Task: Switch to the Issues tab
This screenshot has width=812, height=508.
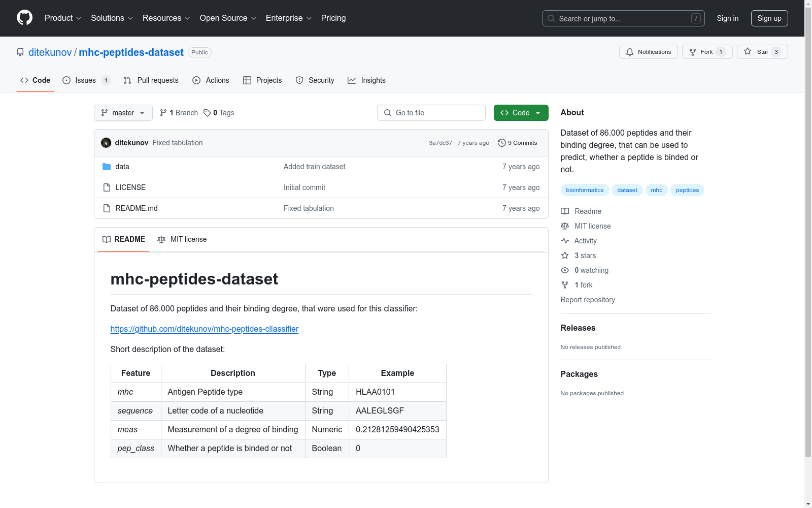Action: point(86,80)
